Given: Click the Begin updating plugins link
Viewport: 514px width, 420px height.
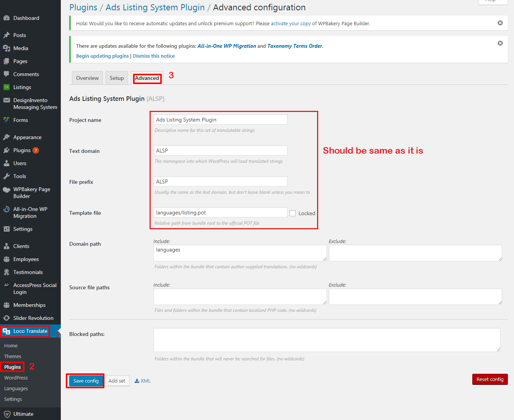Looking at the screenshot, I should tap(102, 56).
